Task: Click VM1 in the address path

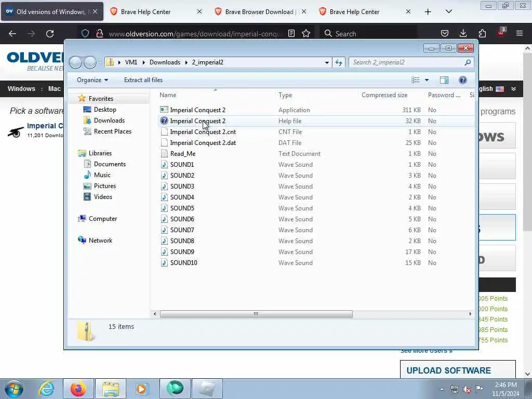Action: click(131, 62)
